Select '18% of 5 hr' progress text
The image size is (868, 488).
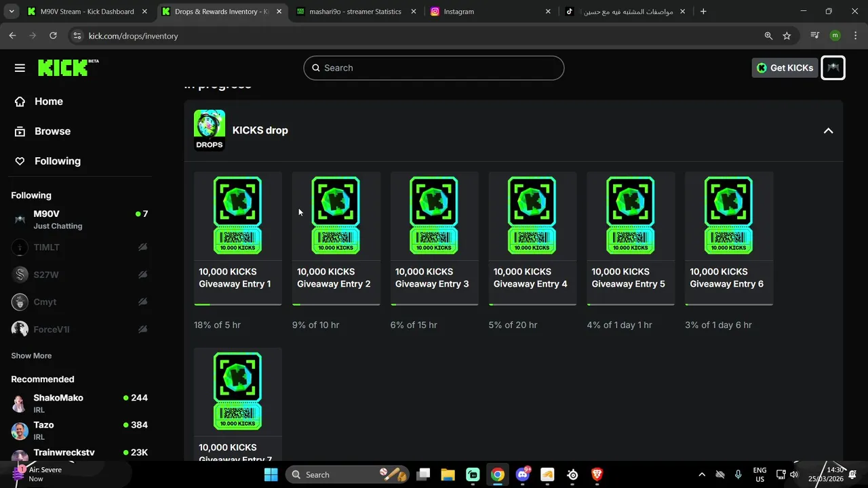pyautogui.click(x=217, y=325)
